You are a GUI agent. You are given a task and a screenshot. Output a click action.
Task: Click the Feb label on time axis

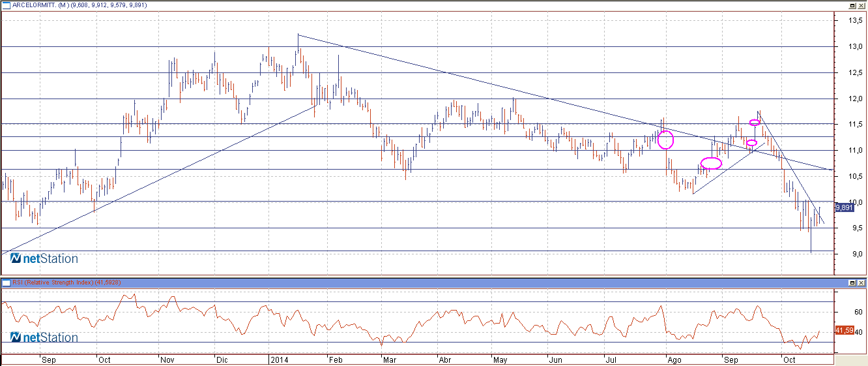(x=335, y=359)
